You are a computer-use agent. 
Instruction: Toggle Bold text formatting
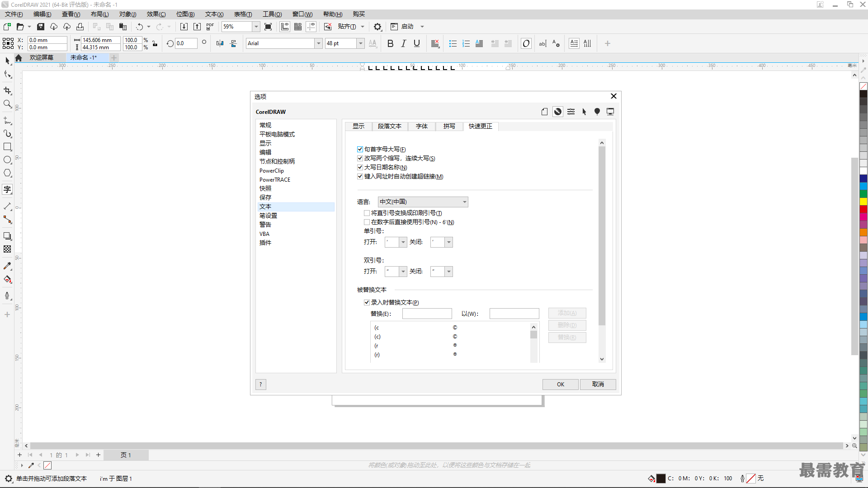pyautogui.click(x=390, y=43)
